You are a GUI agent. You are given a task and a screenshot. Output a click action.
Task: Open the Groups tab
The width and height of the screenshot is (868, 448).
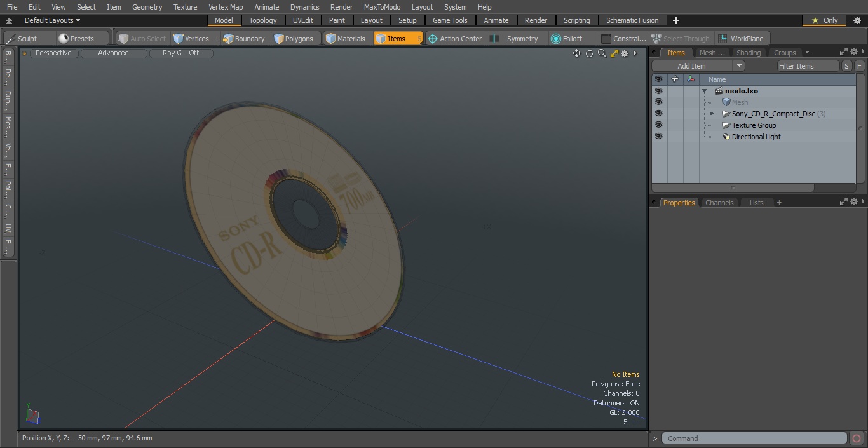785,53
